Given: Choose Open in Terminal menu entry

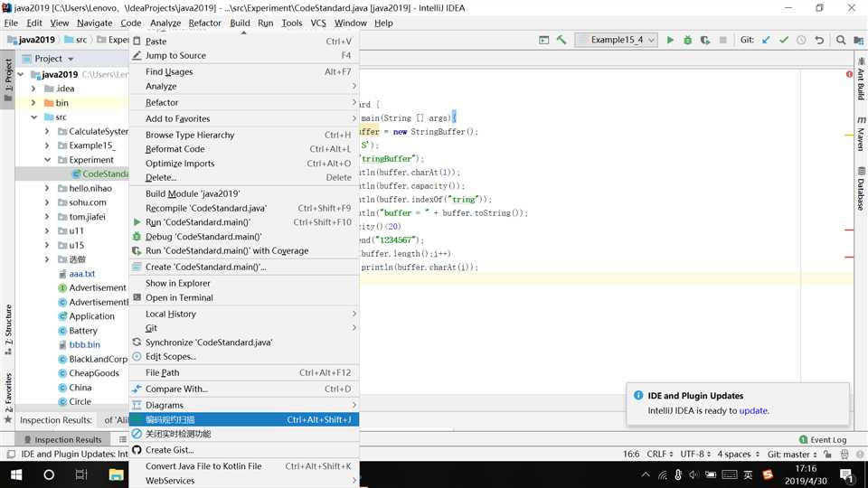Looking at the screenshot, I should coord(243,297).
